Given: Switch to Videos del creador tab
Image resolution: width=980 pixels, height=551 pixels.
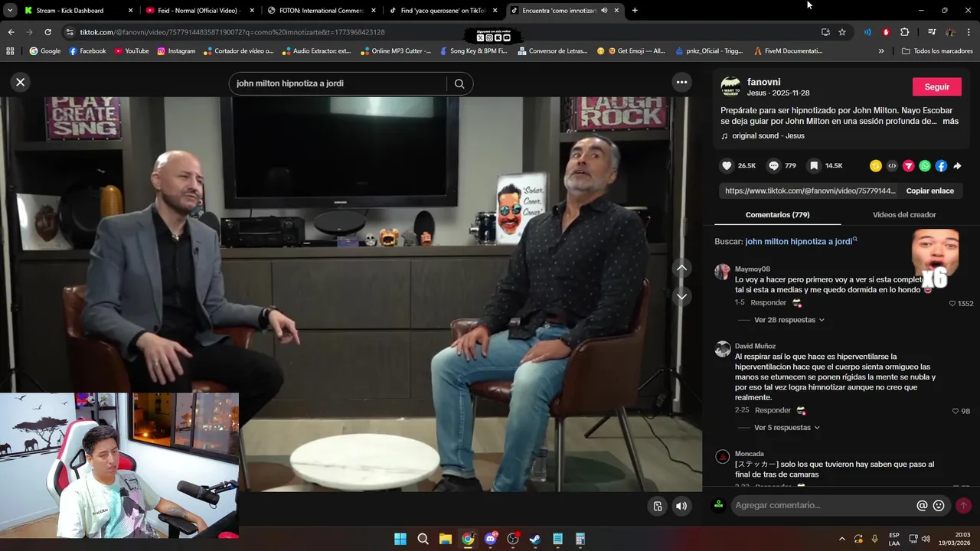Looking at the screenshot, I should (x=903, y=215).
